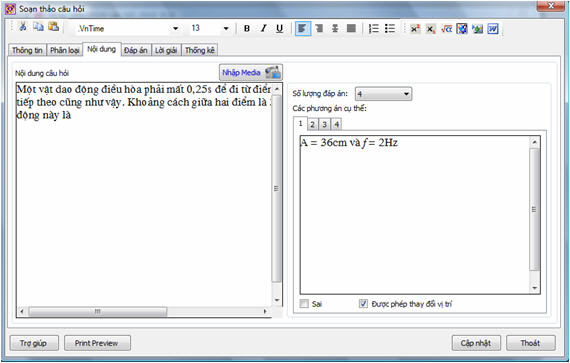This screenshot has height=363, width=570.
Task: Click scroll down arrow of answer box
Action: pos(534,288)
